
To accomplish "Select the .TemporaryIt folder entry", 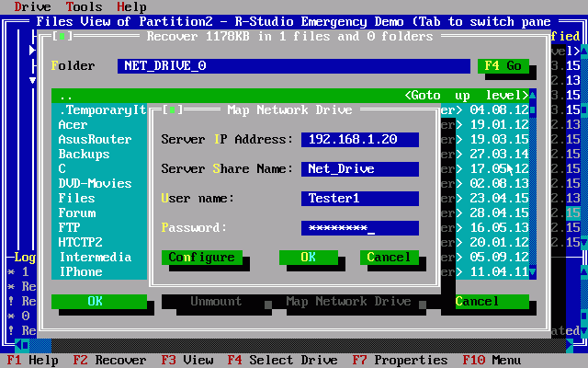I will pyautogui.click(x=102, y=110).
